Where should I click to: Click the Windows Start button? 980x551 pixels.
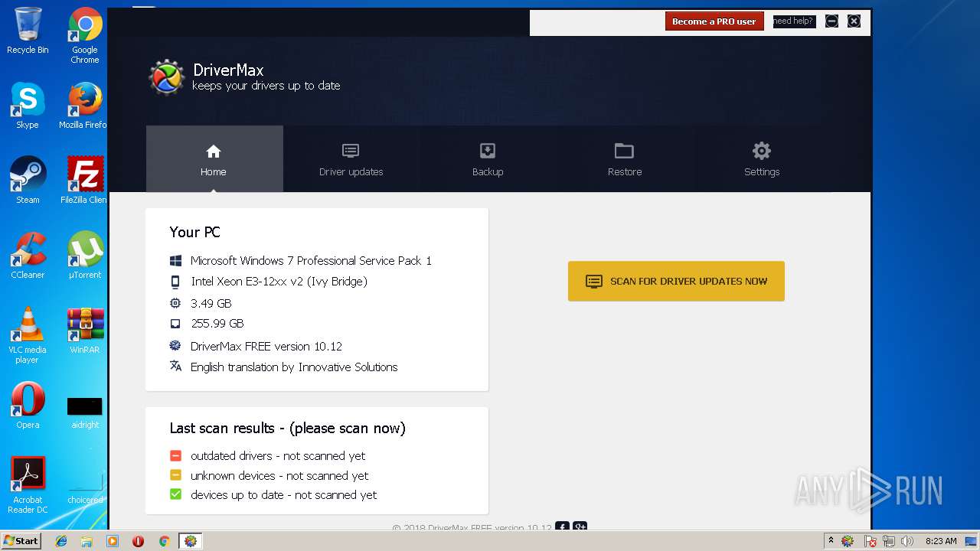click(x=21, y=541)
